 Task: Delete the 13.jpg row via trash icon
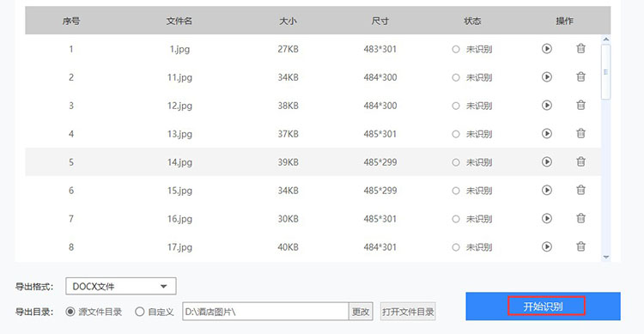pyautogui.click(x=580, y=134)
